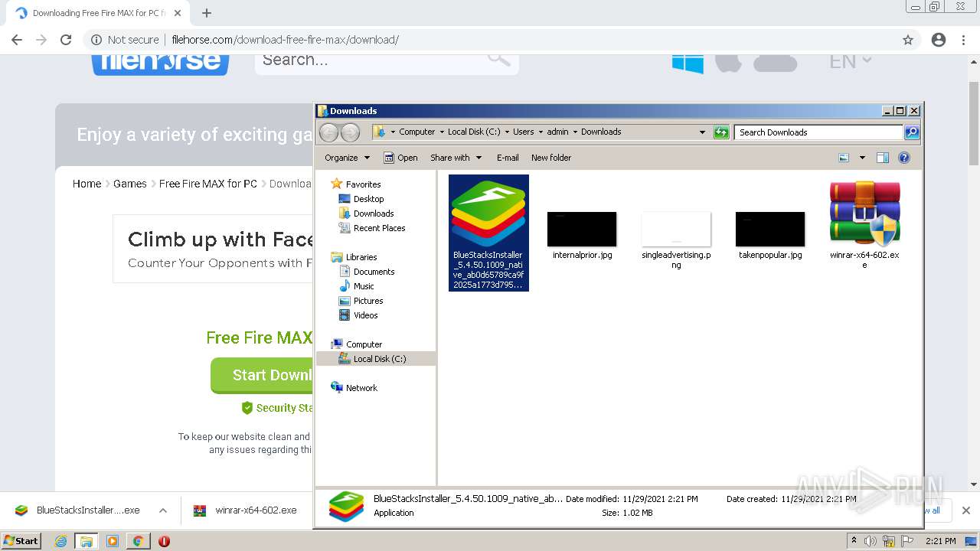Toggle the preview pane button
The width and height of the screenshot is (980, 551).
point(882,158)
